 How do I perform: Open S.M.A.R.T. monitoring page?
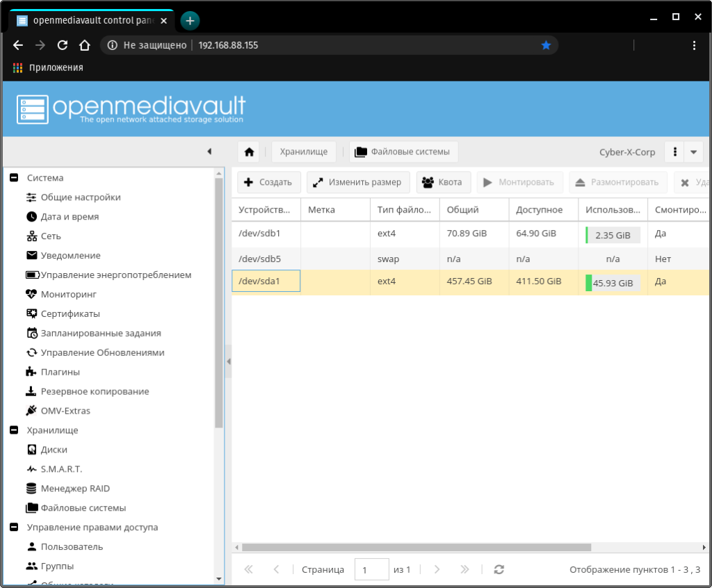[61, 469]
